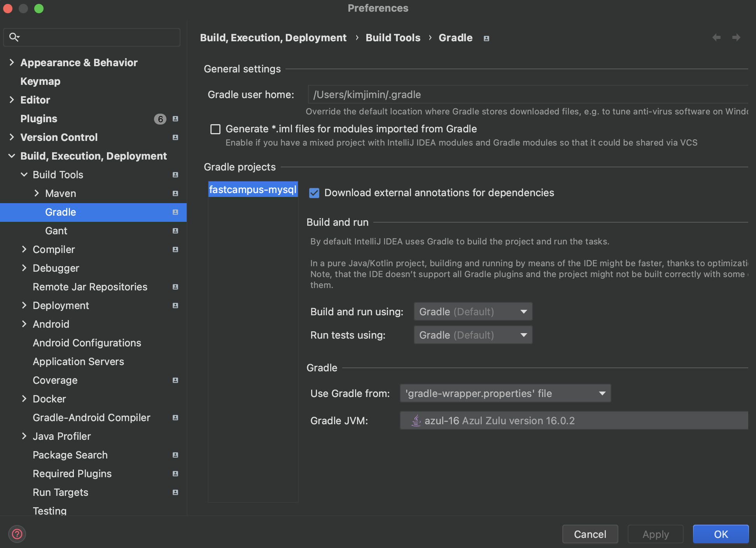
Task: Confirm settings with the OK button
Action: pyautogui.click(x=721, y=534)
